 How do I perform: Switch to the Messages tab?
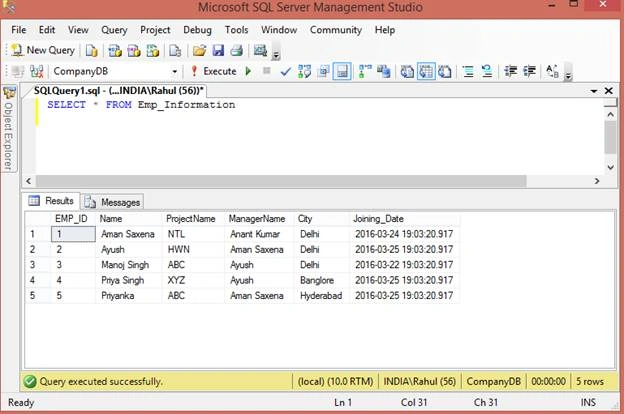pyautogui.click(x=113, y=202)
